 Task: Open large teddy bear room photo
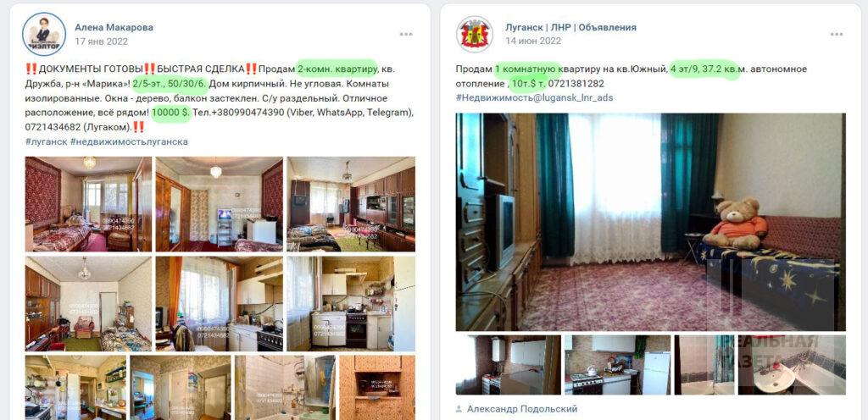click(x=650, y=222)
